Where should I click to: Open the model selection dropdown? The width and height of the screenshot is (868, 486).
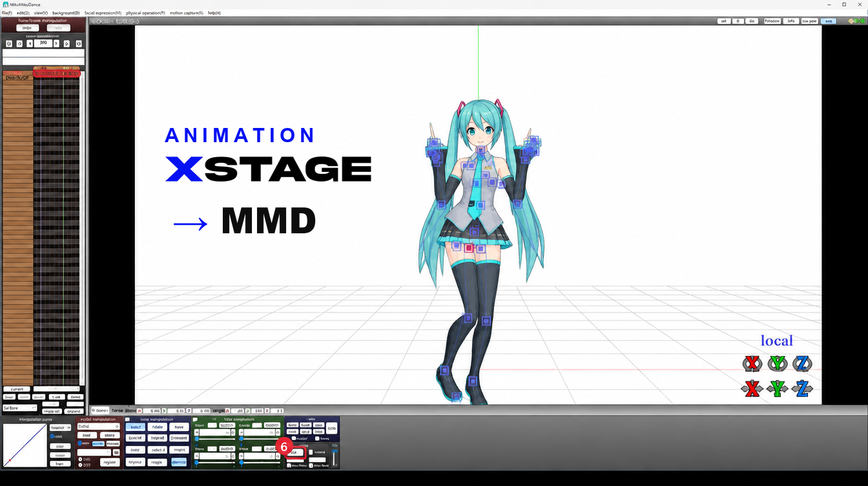[x=98, y=427]
